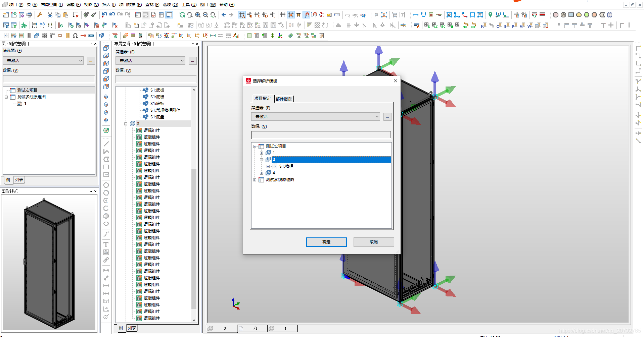
Task: Open the filter dropdown in the dialog
Action: (x=377, y=117)
